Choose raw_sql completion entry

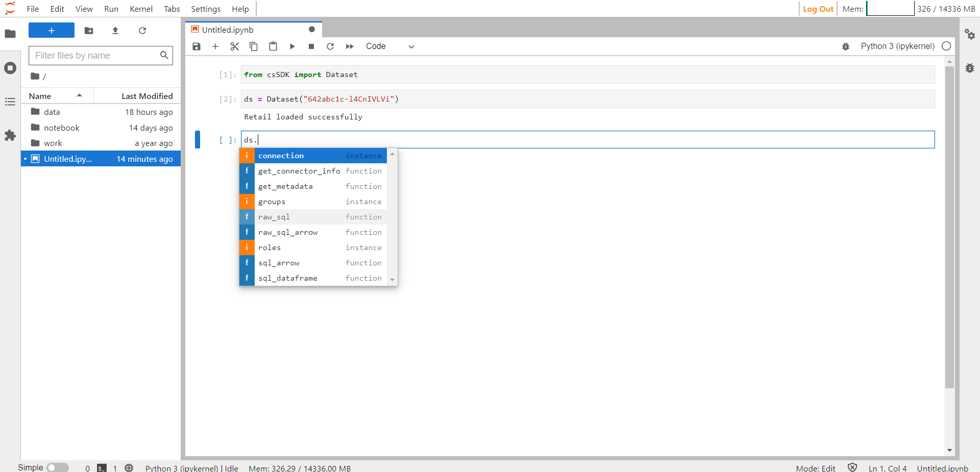[x=313, y=217]
